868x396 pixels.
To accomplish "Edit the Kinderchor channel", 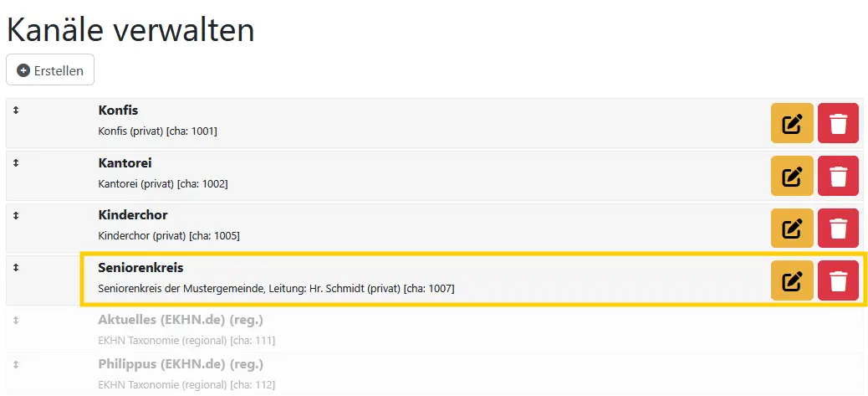I will coord(792,229).
